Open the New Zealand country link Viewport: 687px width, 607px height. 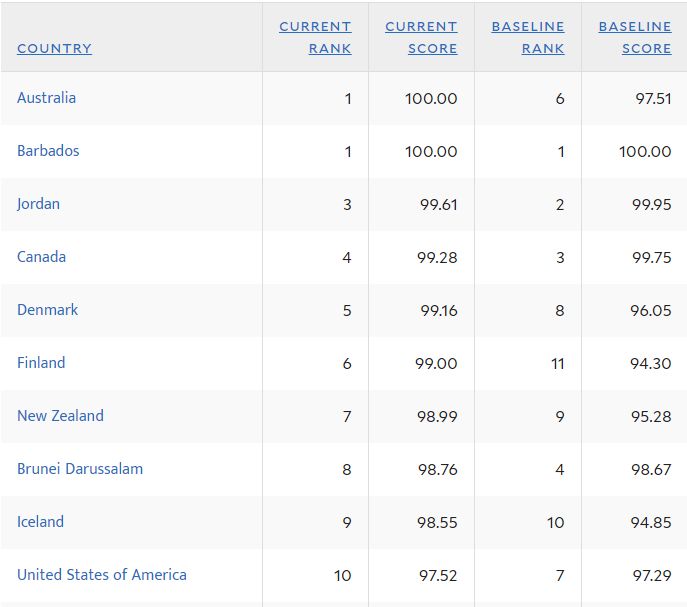pyautogui.click(x=60, y=416)
